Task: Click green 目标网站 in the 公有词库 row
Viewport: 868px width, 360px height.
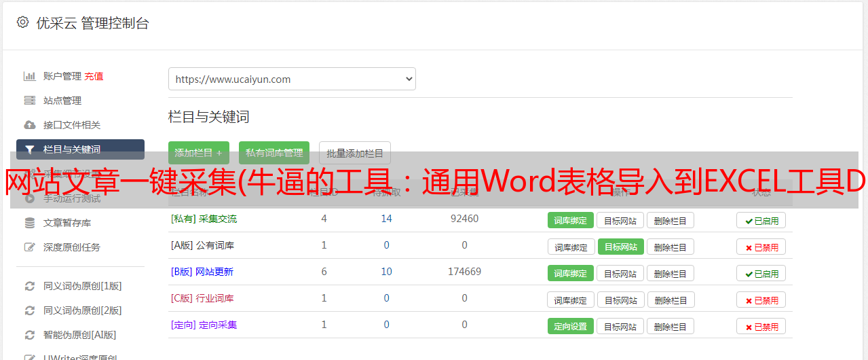Action: (x=621, y=247)
